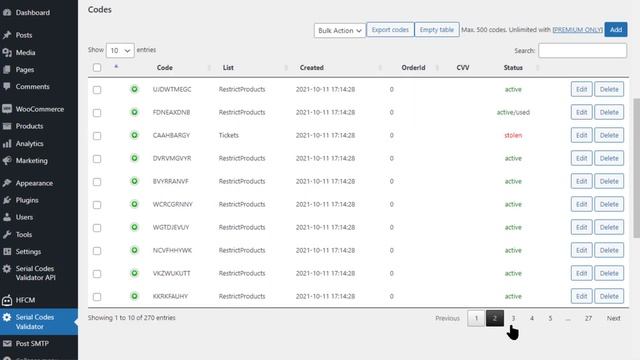Open the Bulk Action dropdown
The image size is (640, 360).
click(340, 31)
